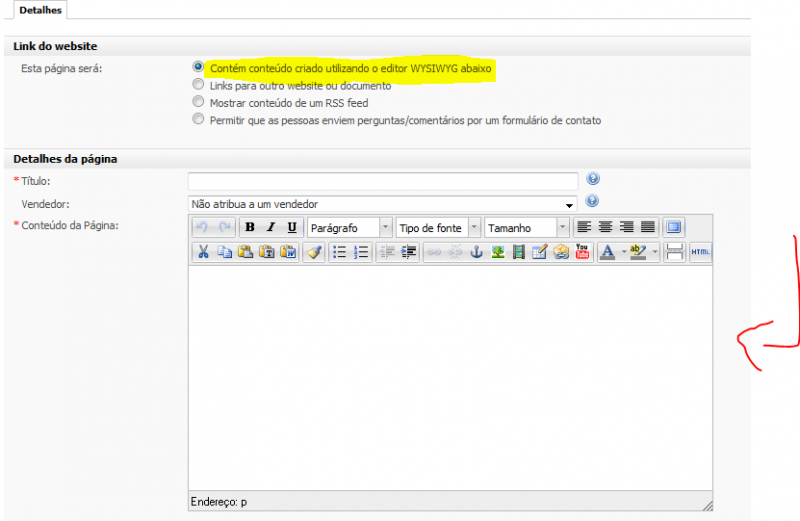This screenshot has height=521, width=800.
Task: Insert a YouTube video
Action: [582, 252]
